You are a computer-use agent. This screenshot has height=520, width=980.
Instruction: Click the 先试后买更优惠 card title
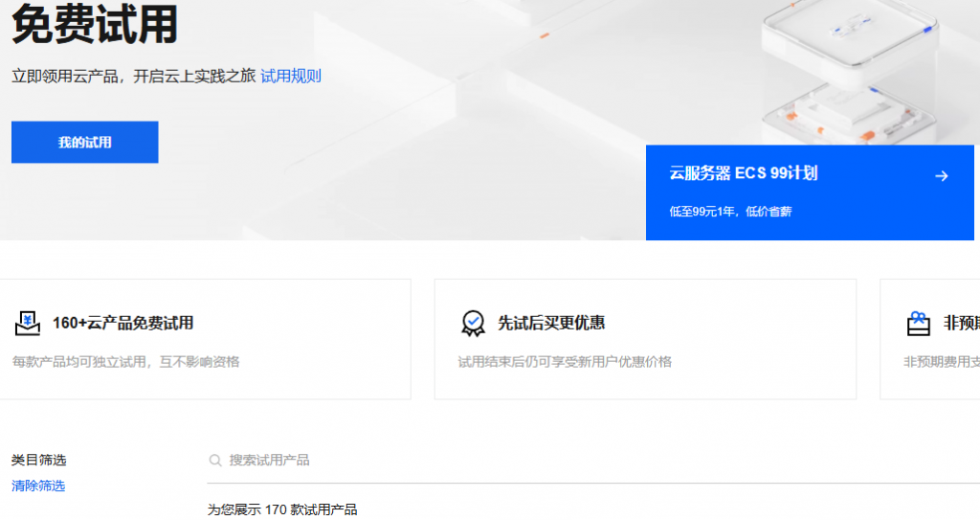point(551,324)
